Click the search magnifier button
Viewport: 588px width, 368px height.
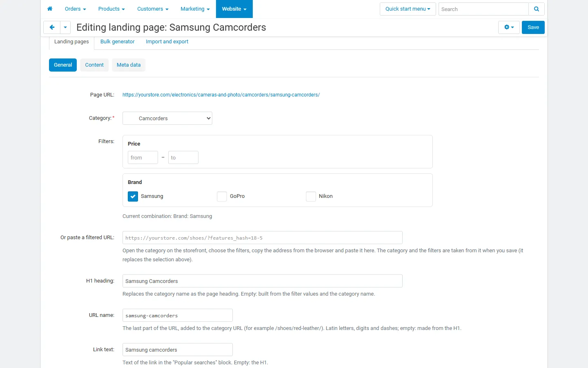point(537,9)
